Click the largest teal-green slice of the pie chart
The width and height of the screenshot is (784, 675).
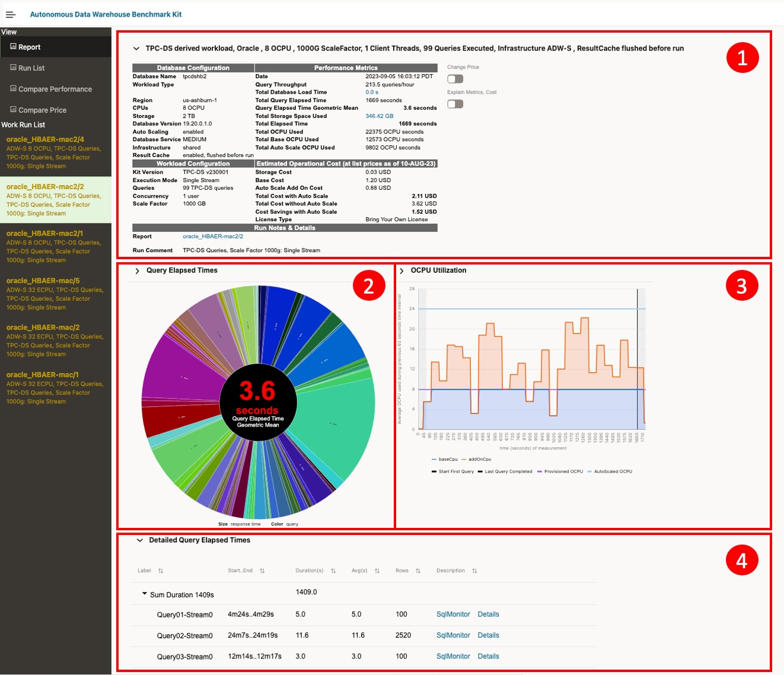tap(335, 424)
